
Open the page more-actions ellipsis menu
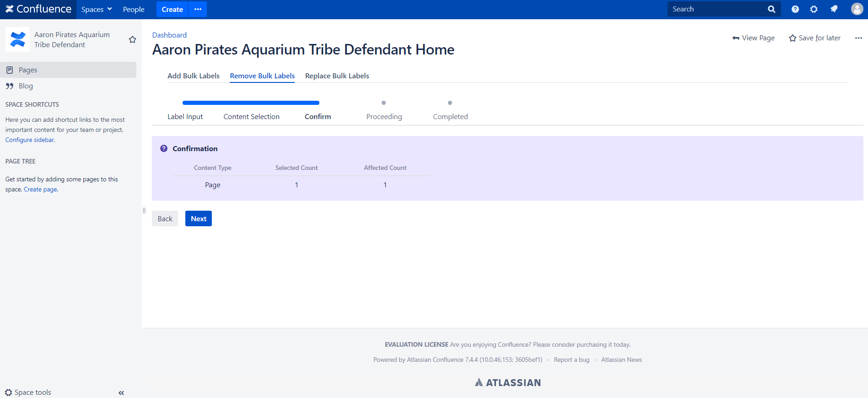tap(858, 38)
